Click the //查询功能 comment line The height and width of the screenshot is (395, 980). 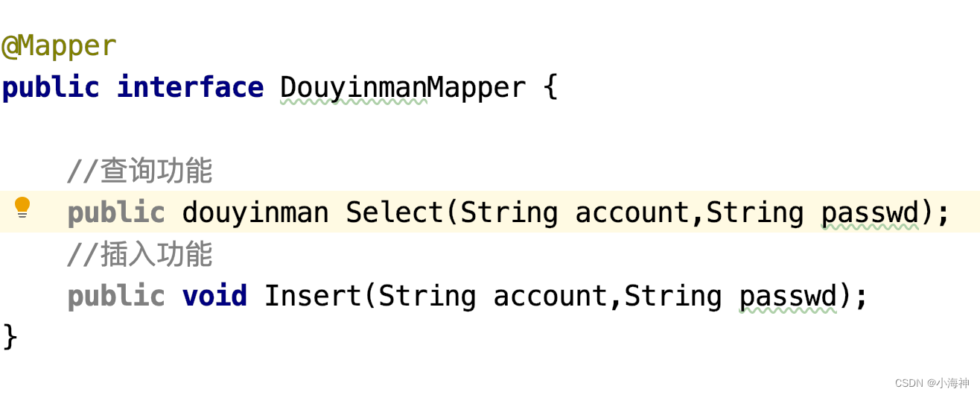point(139,171)
